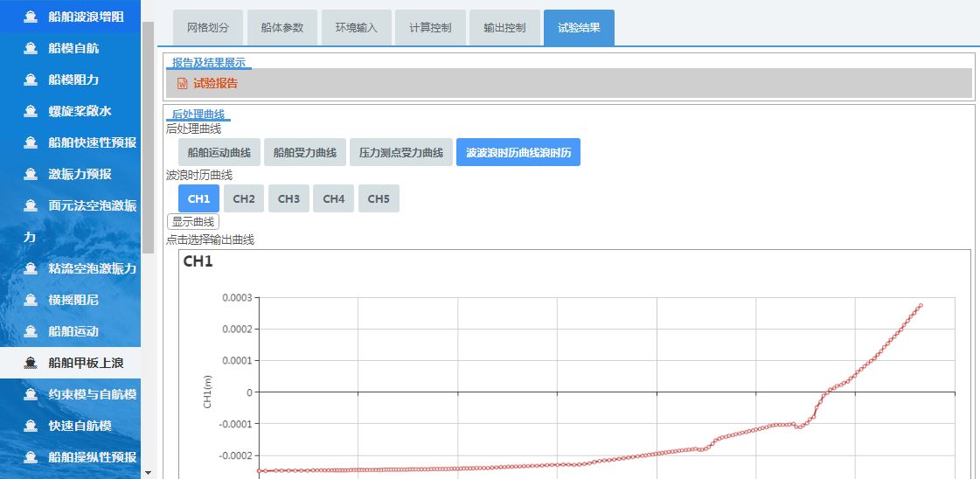
Task: Go to the 输出控制 tab
Action: pyautogui.click(x=504, y=28)
